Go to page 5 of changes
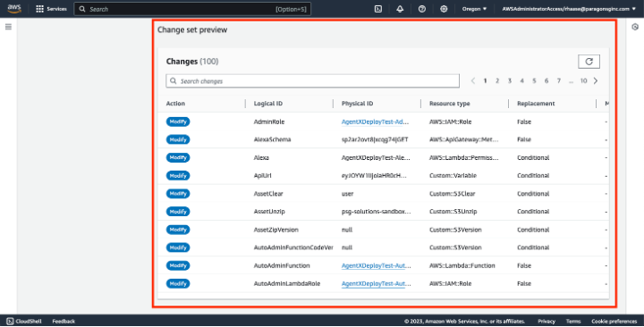This screenshot has width=644, height=327. (534, 80)
